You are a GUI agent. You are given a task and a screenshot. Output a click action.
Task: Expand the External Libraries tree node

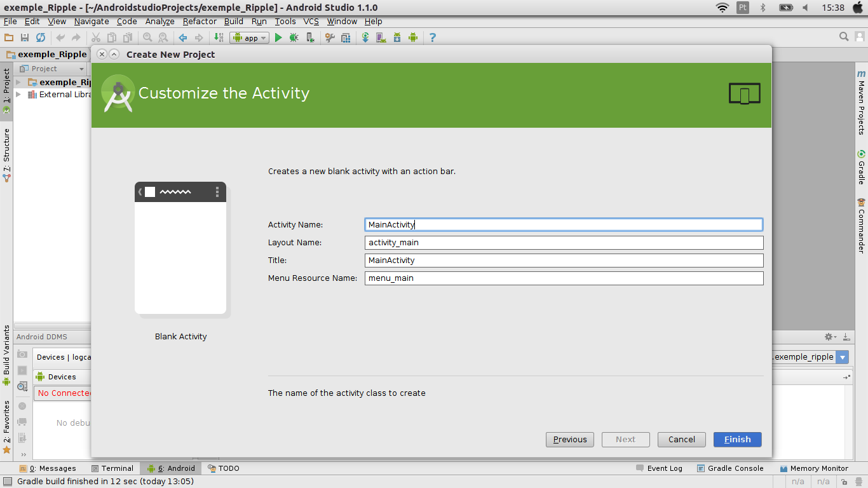18,94
